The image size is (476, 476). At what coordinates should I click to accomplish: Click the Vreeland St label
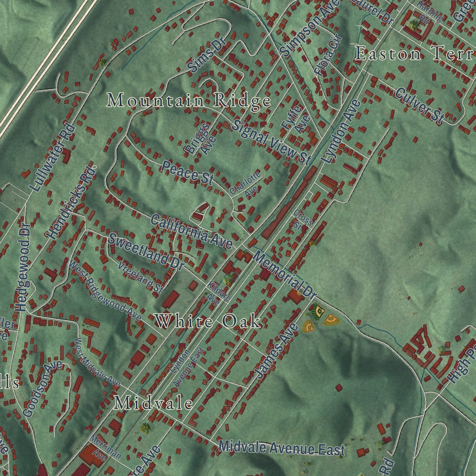[x=140, y=277]
